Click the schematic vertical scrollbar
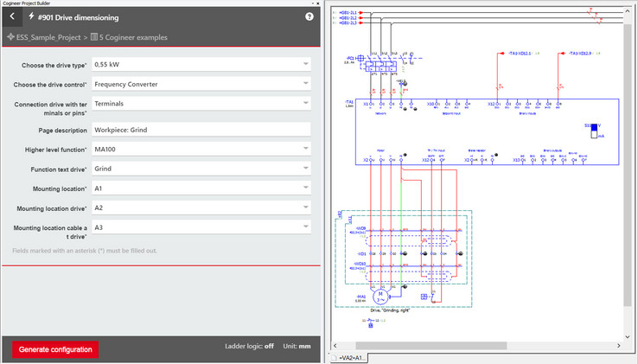Image resolution: width=638 pixels, height=364 pixels. 630,173
